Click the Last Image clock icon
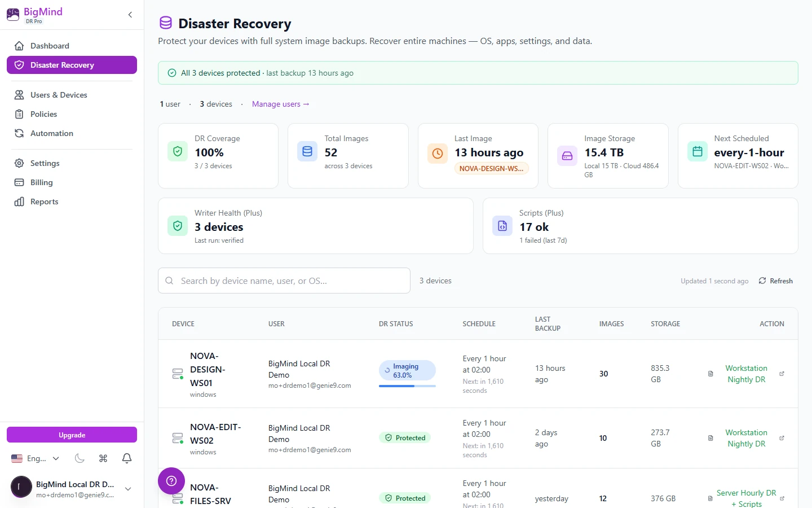812x508 pixels. tap(438, 153)
